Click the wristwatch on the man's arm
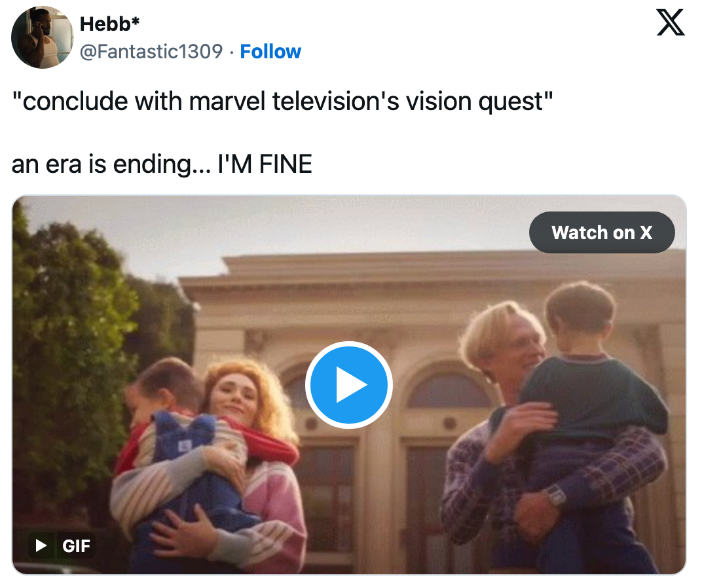The width and height of the screenshot is (702, 588). [x=556, y=496]
